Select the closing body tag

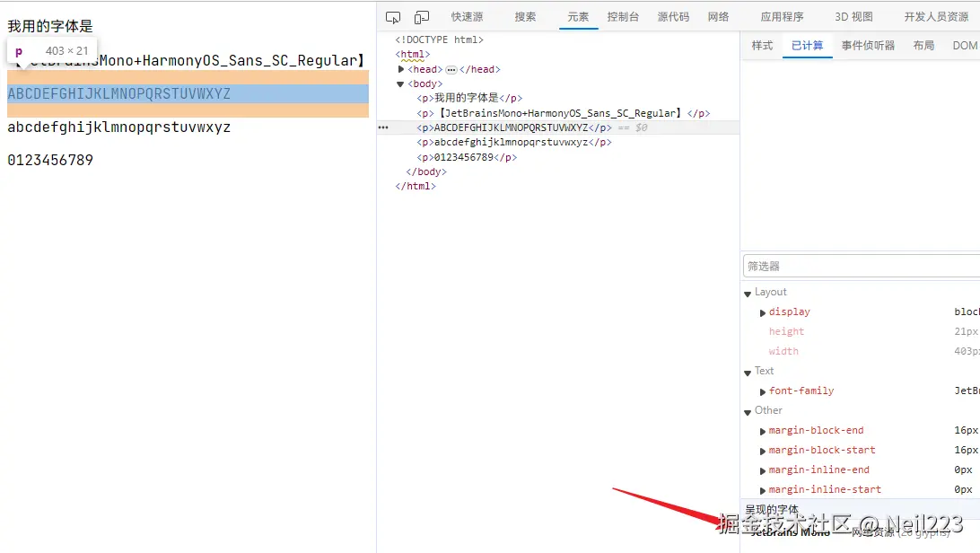[x=426, y=171]
